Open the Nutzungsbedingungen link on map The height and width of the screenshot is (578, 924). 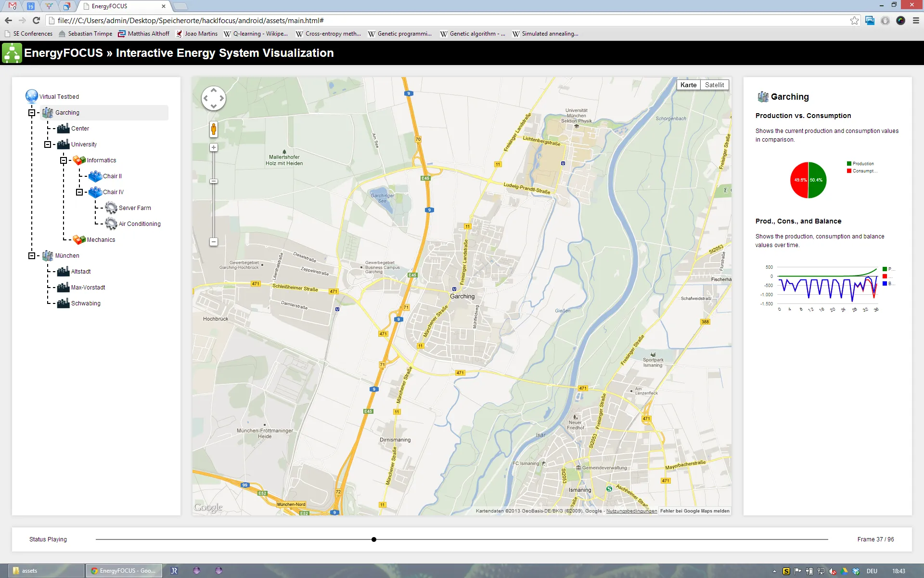[x=631, y=511]
